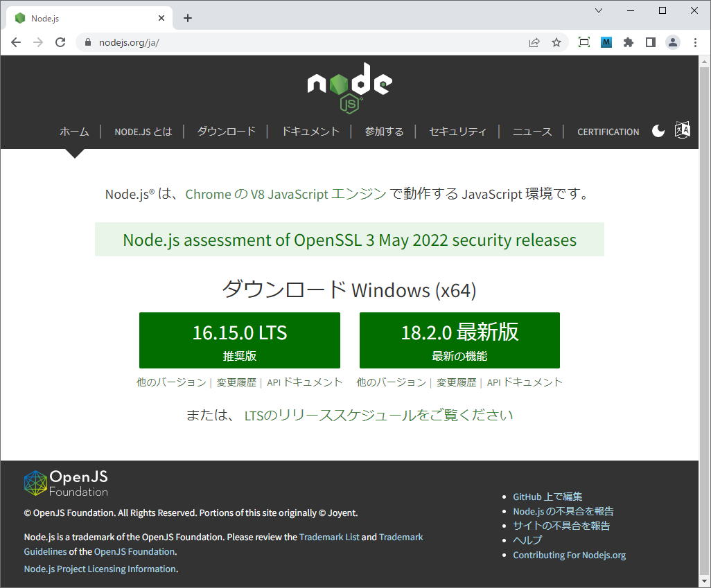The image size is (711, 588).
Task: Open the language translation icon
Action: (683, 130)
